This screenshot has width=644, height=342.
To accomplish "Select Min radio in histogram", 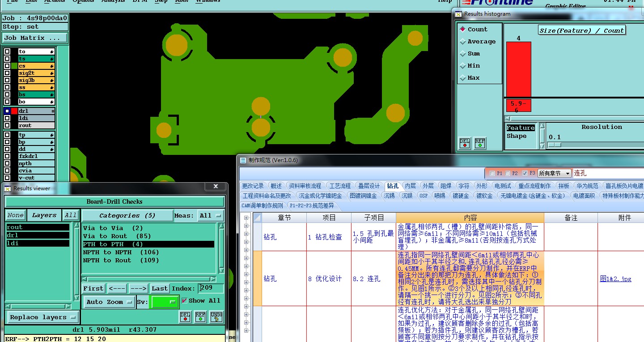I will pyautogui.click(x=462, y=66).
